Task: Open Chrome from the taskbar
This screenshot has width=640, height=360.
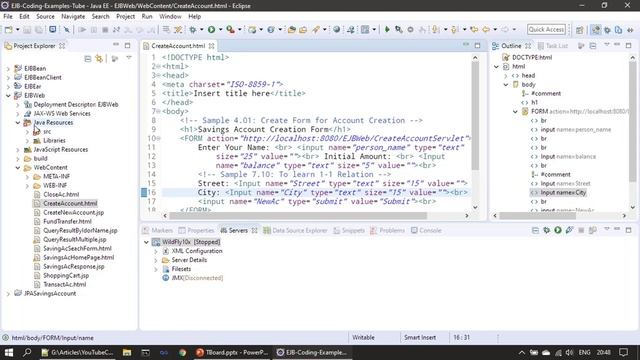Action: coord(182,352)
